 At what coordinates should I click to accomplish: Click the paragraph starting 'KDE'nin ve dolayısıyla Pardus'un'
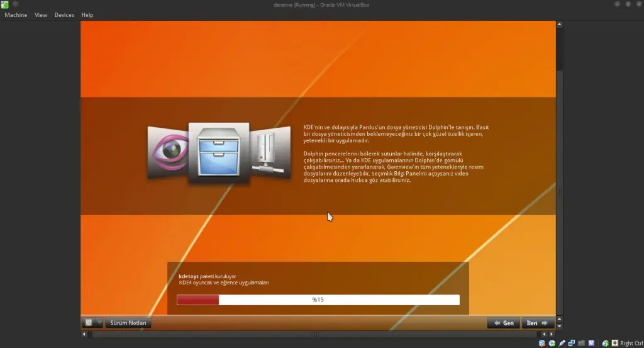coord(396,134)
